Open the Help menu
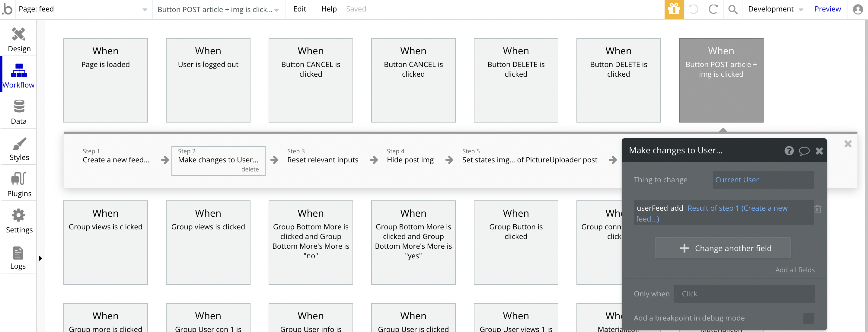868x332 pixels. [x=329, y=9]
